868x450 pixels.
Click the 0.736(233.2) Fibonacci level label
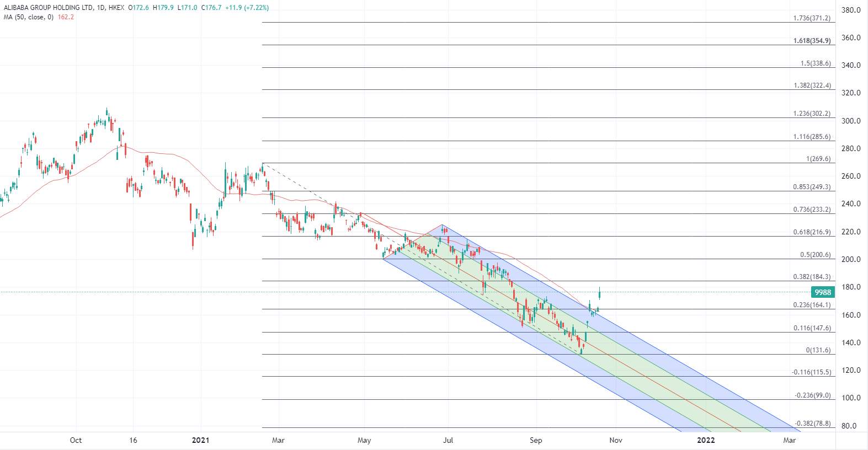pyautogui.click(x=812, y=210)
